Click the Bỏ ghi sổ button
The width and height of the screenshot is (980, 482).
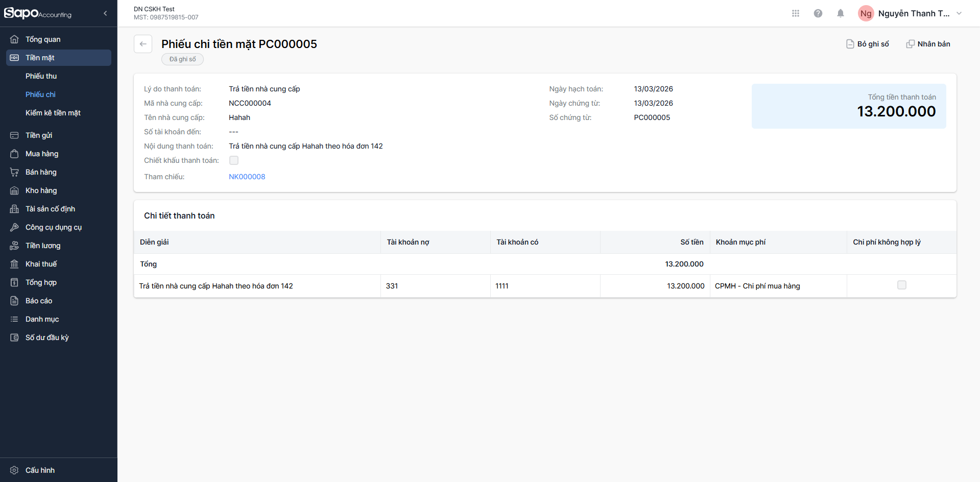coord(868,44)
